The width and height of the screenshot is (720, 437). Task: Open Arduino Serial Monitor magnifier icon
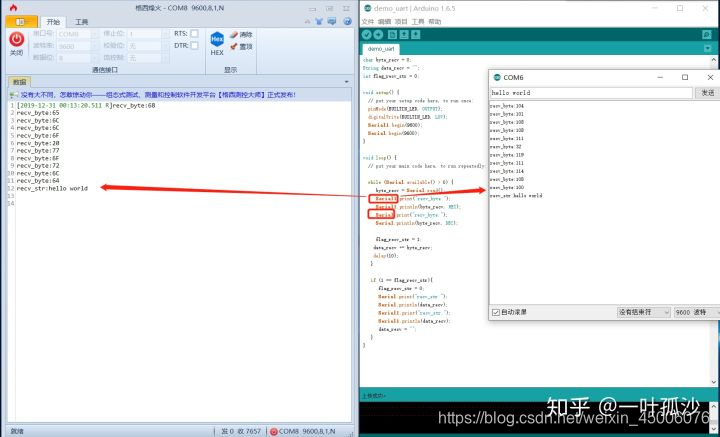[706, 34]
